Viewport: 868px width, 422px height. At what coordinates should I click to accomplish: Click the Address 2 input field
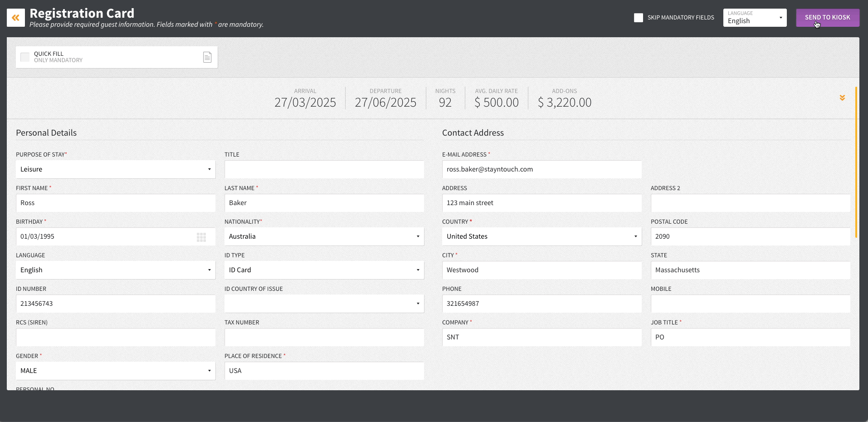[x=751, y=203]
